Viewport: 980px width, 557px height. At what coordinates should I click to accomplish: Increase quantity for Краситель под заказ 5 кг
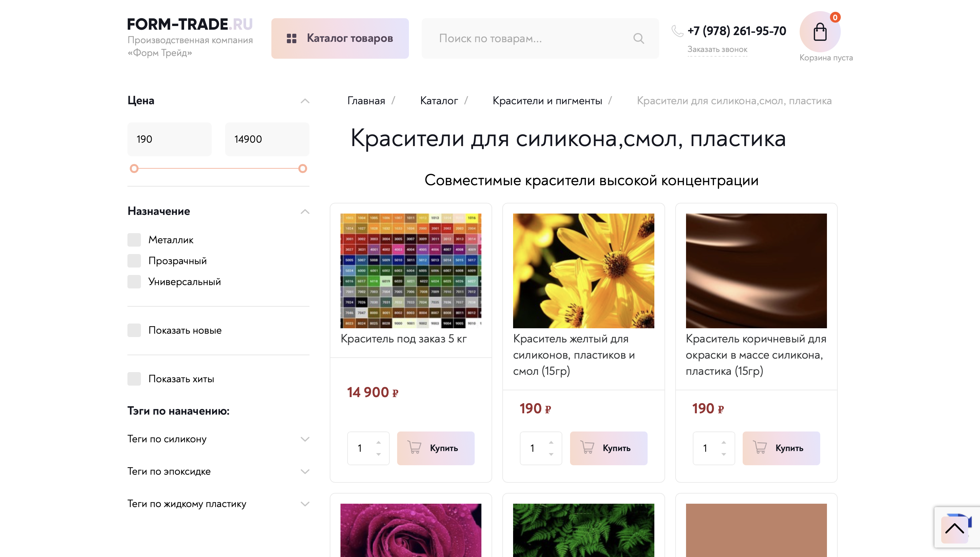(x=378, y=442)
